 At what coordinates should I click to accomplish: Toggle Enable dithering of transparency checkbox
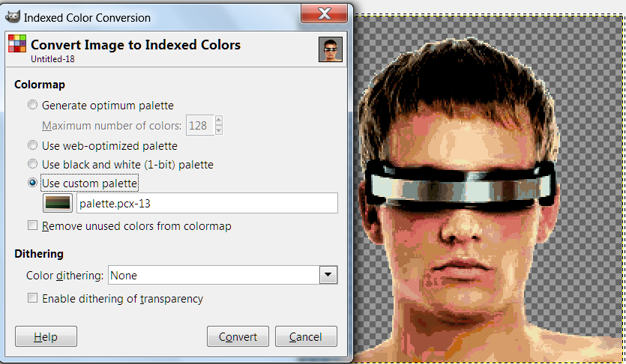tap(32, 298)
